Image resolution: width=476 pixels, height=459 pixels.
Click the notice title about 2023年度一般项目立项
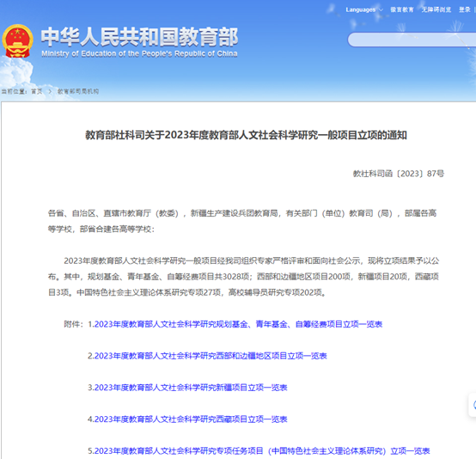tap(246, 135)
